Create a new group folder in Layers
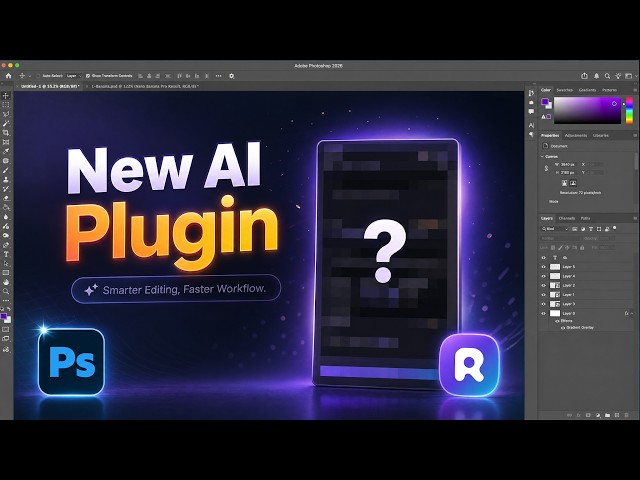 (607, 416)
